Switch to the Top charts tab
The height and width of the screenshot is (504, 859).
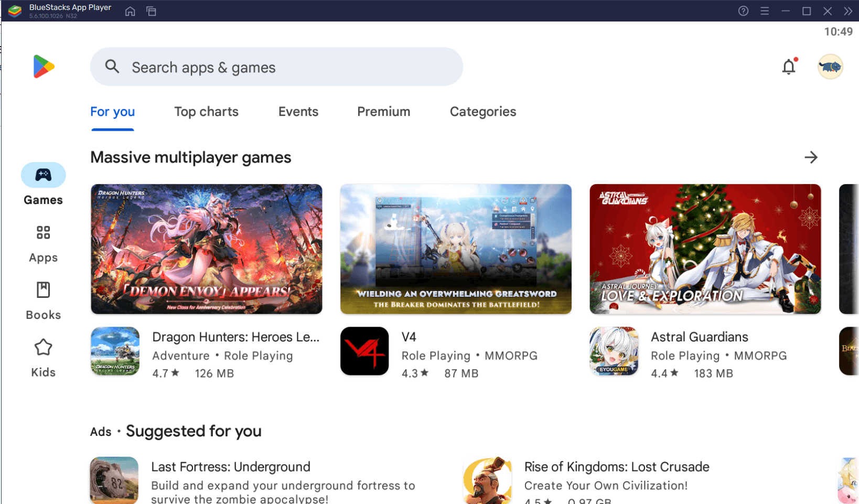206,112
